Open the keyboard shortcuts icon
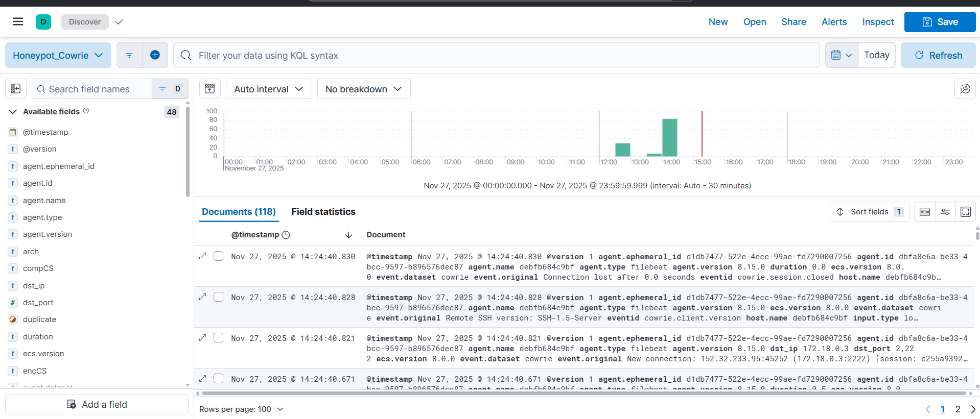The height and width of the screenshot is (419, 980). pos(925,212)
